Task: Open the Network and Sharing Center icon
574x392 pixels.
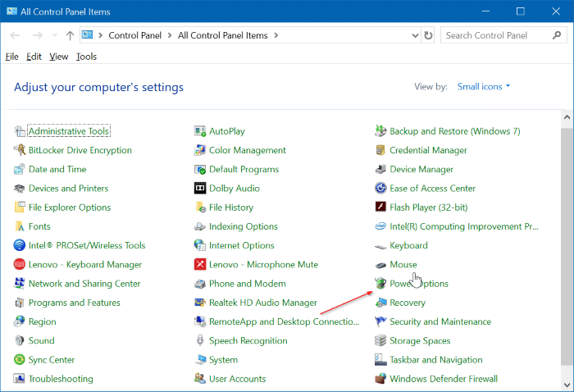Action: [20, 283]
